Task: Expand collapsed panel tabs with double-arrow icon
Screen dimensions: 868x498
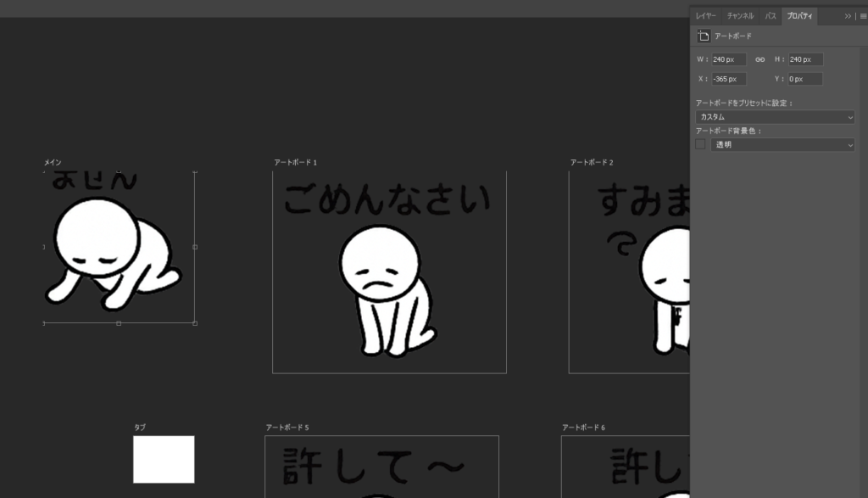Action: [848, 16]
